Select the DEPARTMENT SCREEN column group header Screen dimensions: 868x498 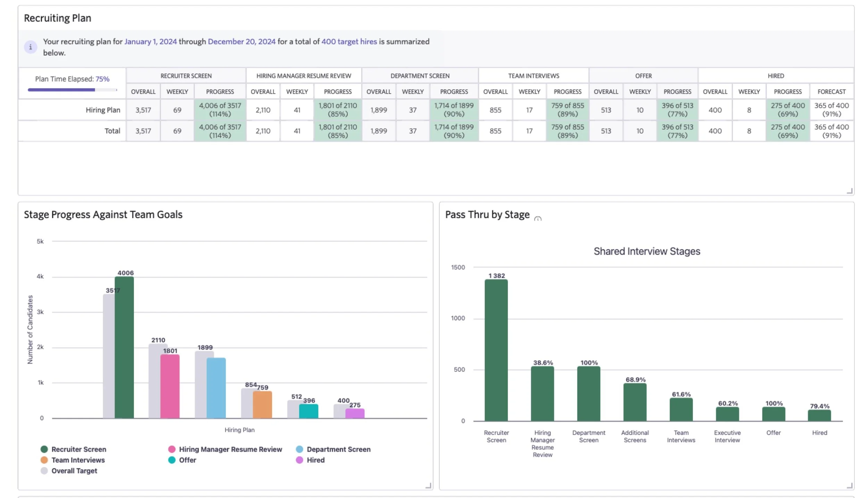[420, 75]
